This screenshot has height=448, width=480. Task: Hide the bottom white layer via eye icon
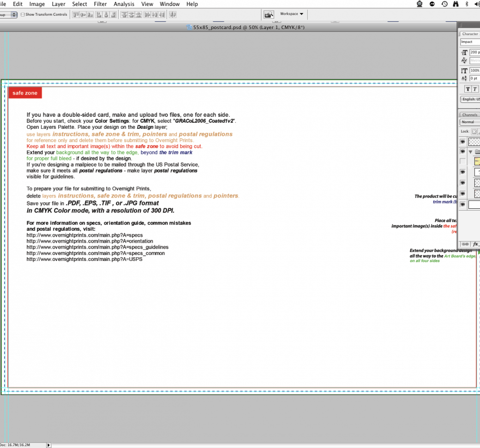tap(462, 204)
